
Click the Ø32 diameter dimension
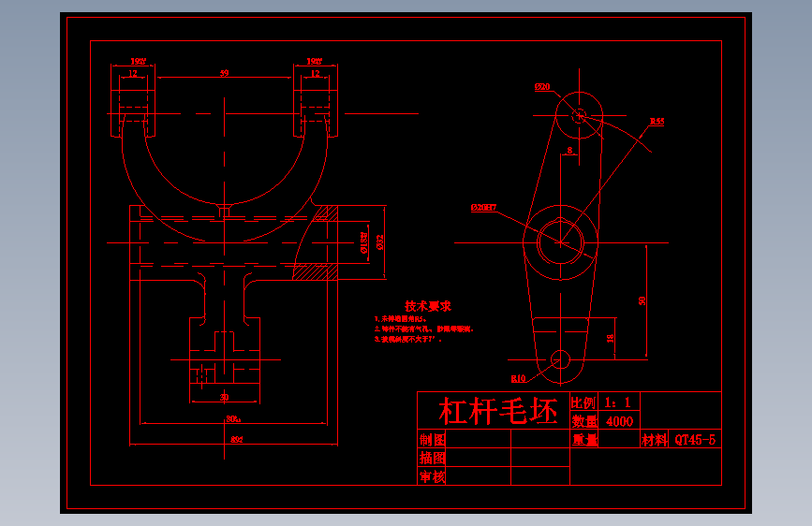(x=379, y=242)
